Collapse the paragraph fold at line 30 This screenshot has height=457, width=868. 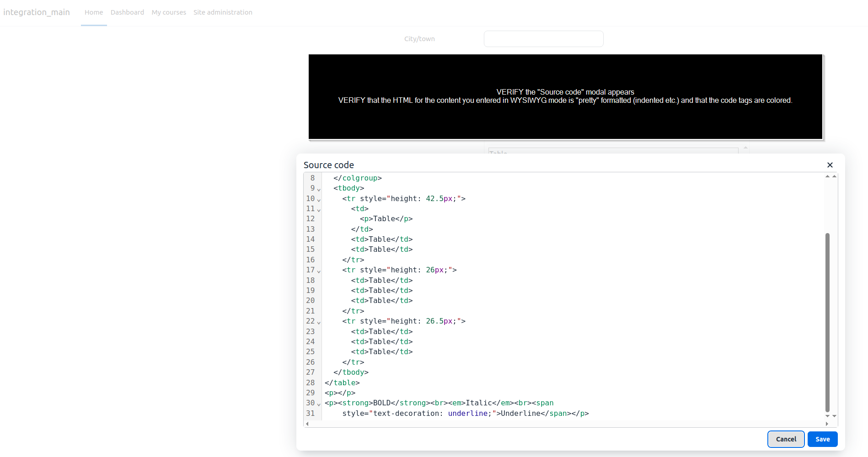319,404
